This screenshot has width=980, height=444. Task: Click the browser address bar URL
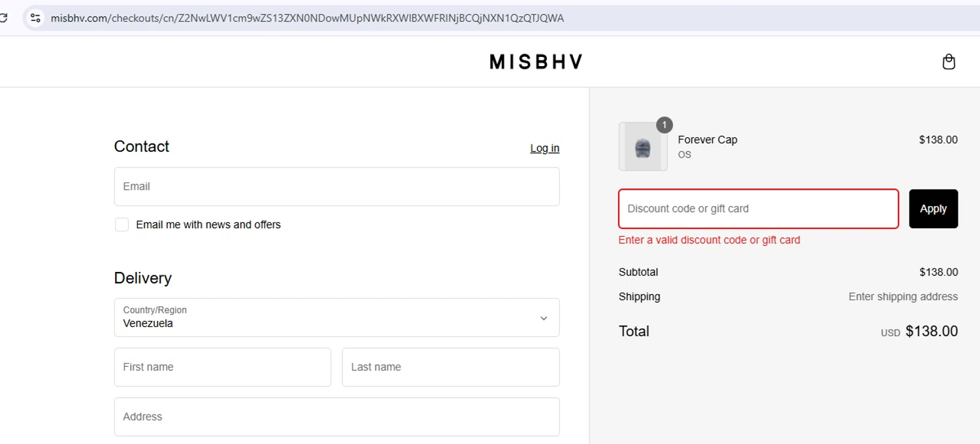click(307, 18)
